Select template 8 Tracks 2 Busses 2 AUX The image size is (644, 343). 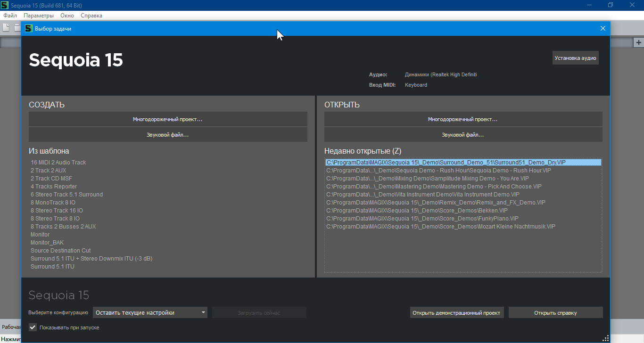coord(63,227)
